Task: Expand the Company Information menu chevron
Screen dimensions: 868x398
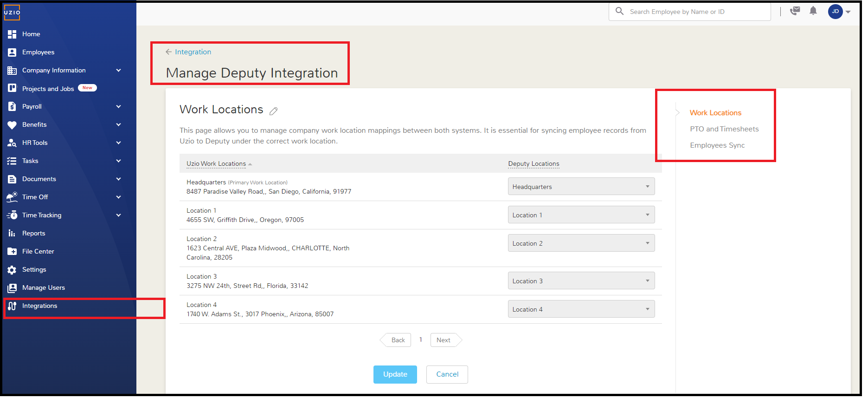Action: (x=118, y=71)
